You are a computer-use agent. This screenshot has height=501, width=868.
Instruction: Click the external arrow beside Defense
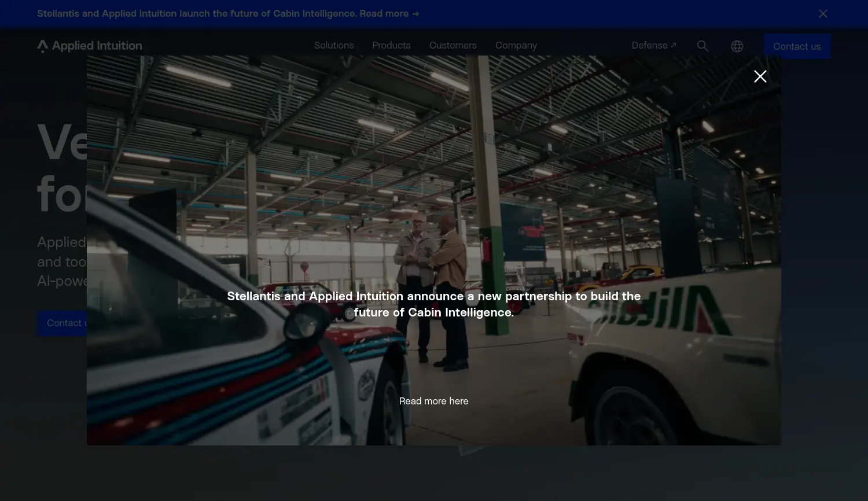pyautogui.click(x=673, y=45)
